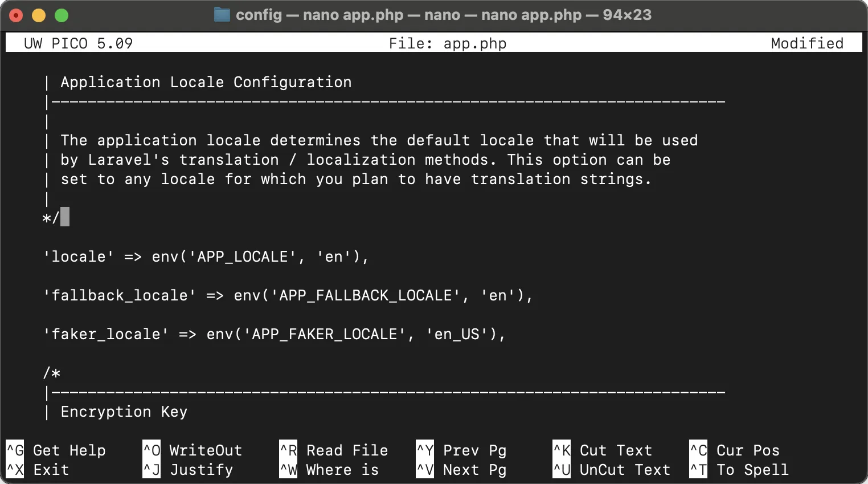Click the 'fallback_locale' key text
This screenshot has width=868, height=484.
pos(120,296)
